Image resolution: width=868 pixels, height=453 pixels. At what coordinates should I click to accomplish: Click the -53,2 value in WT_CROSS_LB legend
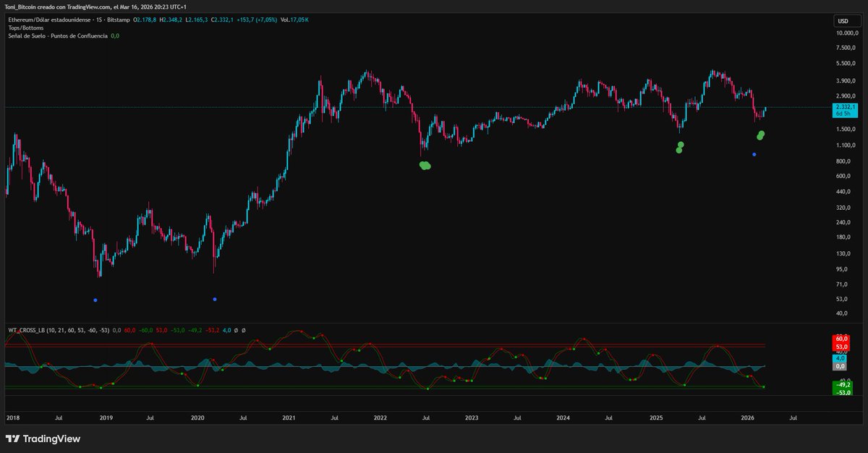[x=213, y=330]
